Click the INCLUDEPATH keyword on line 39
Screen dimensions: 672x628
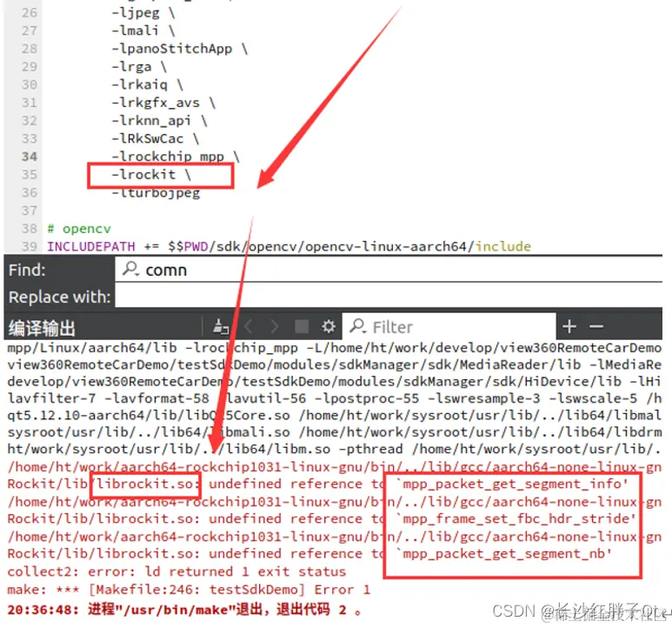[x=91, y=246]
